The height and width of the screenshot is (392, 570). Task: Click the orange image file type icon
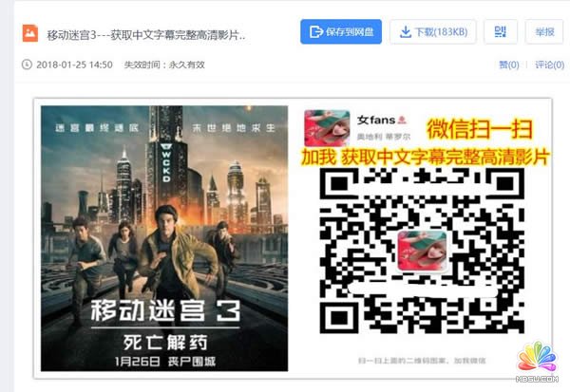coord(30,33)
